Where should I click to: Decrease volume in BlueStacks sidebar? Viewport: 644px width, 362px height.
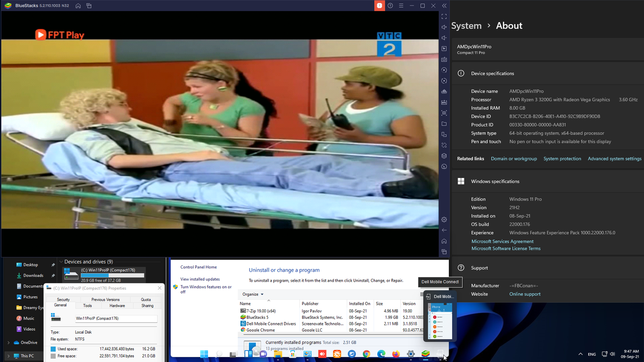coord(444,38)
